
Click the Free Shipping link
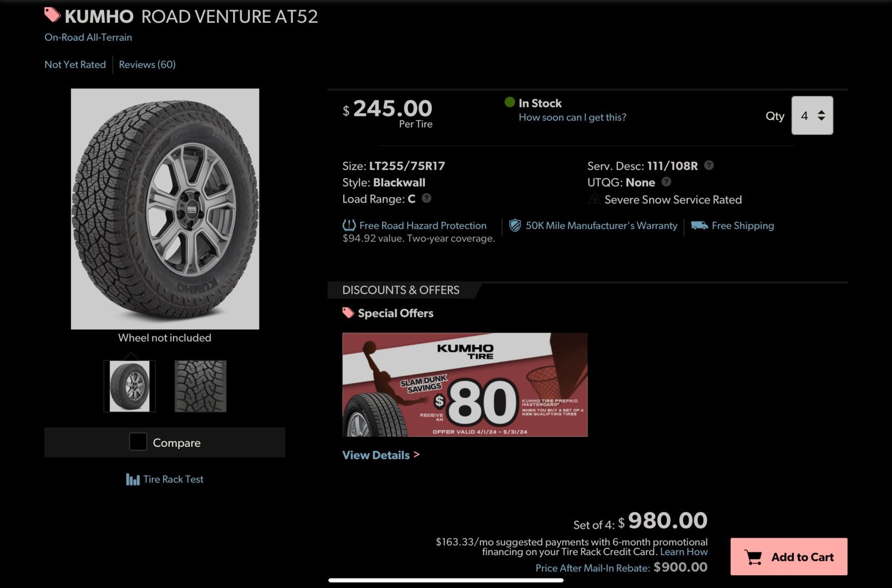coord(743,225)
